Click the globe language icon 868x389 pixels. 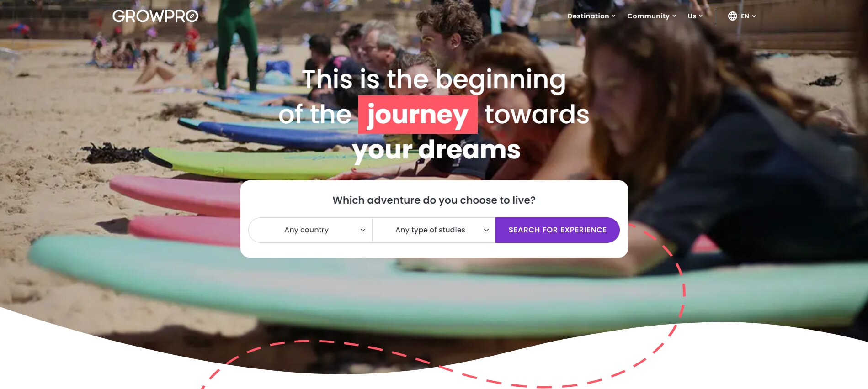[732, 16]
